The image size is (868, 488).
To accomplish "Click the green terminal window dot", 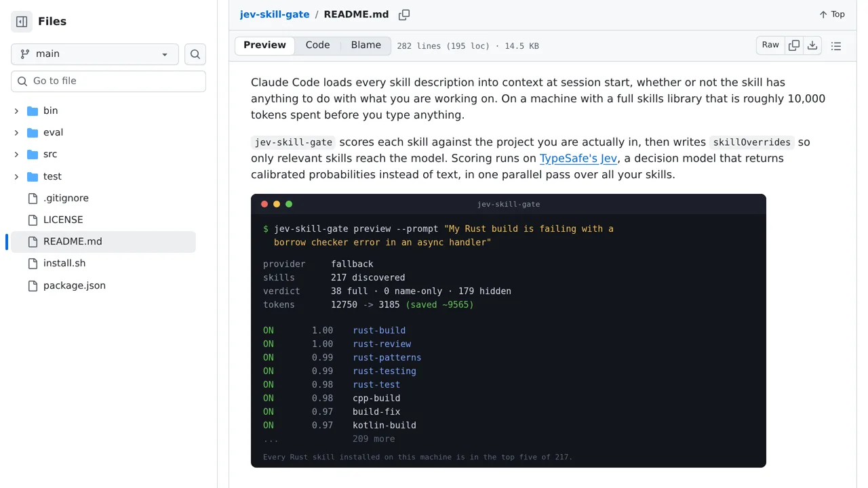I will (289, 204).
